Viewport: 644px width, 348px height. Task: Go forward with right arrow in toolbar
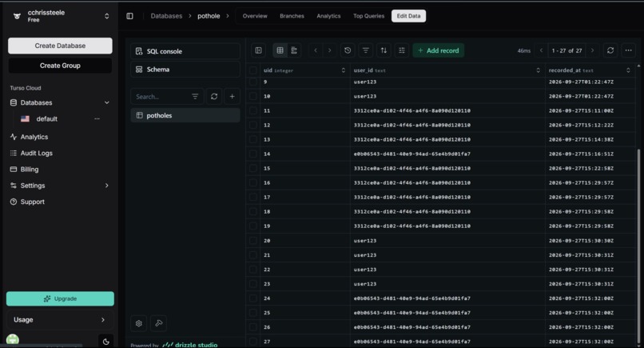pos(329,50)
